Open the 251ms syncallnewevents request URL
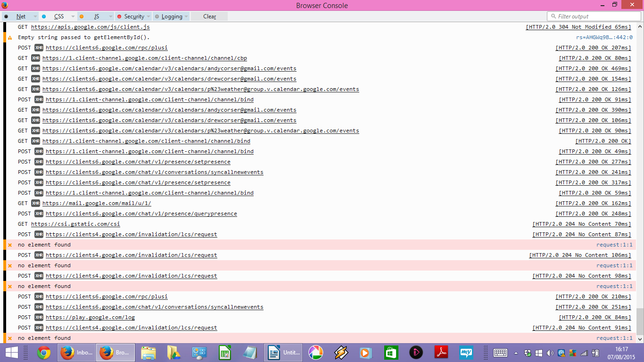Image resolution: width=644 pixels, height=362 pixels. [155, 307]
